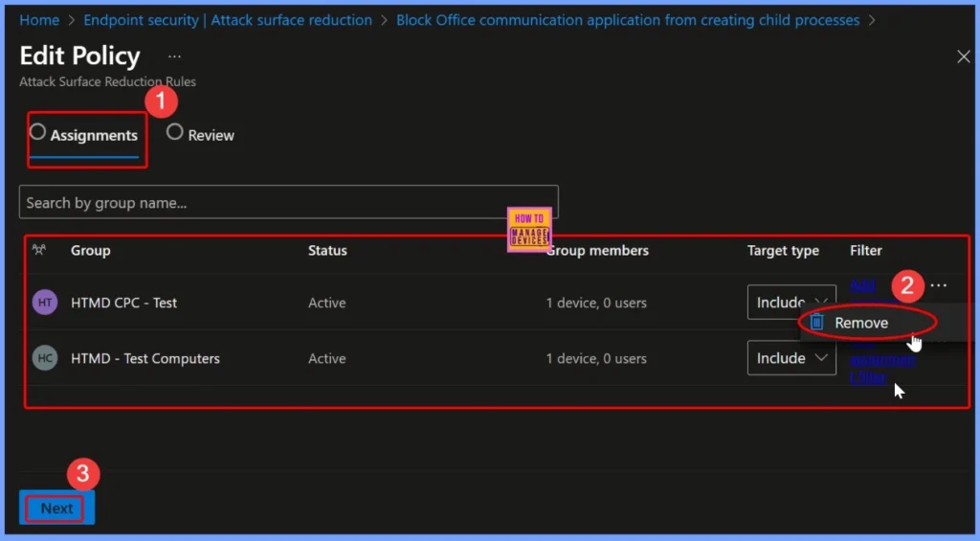
Task: Open the ellipsis menu next to Edit Policy
Action: (x=174, y=56)
